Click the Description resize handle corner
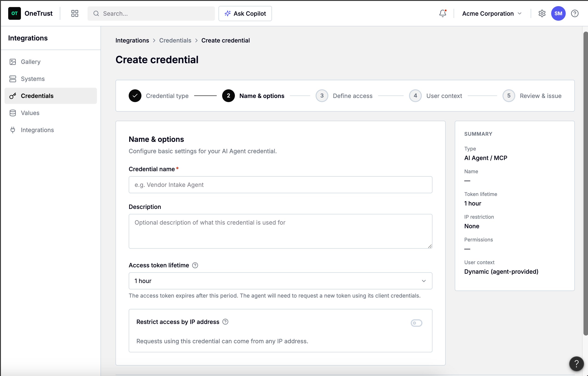Image resolution: width=588 pixels, height=376 pixels. [x=430, y=246]
